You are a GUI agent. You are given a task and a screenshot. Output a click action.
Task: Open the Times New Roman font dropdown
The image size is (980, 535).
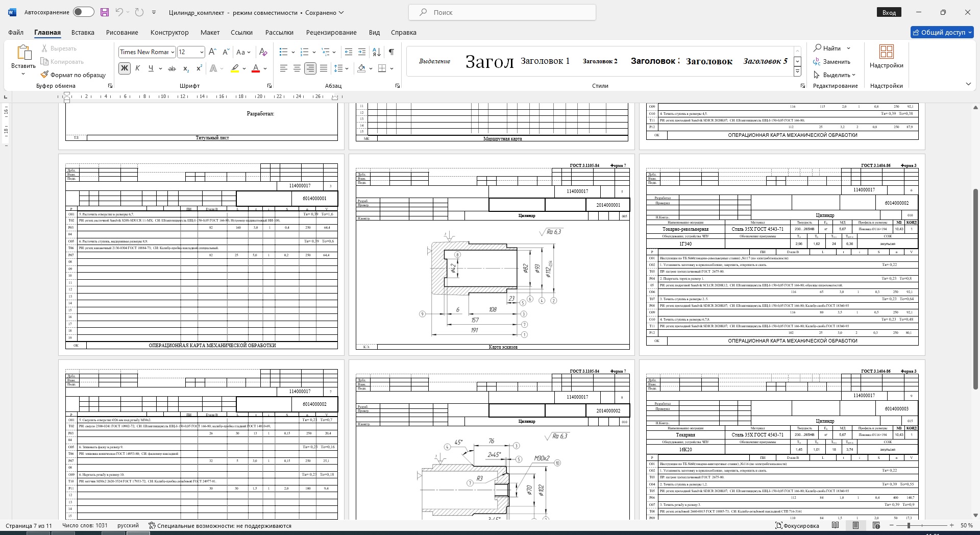[173, 52]
